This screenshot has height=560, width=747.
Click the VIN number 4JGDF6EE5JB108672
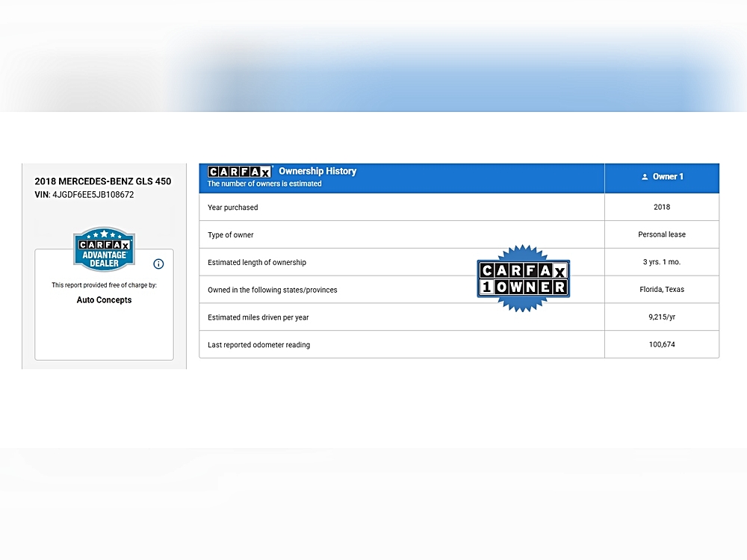coord(93,195)
